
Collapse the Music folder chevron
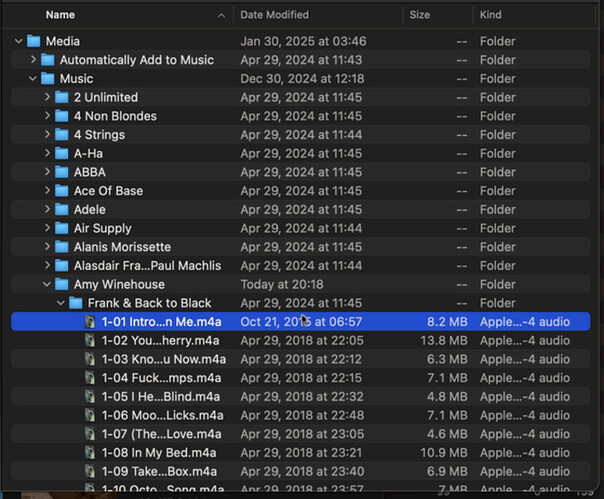click(33, 79)
